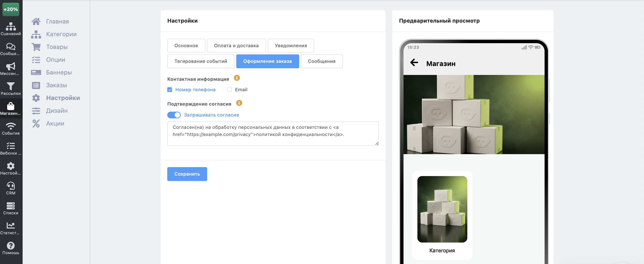
Task: Tap the shop banner image in preview
Action: click(474, 114)
